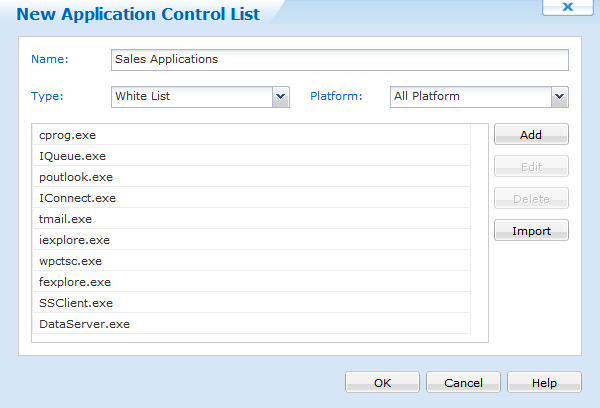Click the Name input field
600x408 pixels.
point(340,60)
